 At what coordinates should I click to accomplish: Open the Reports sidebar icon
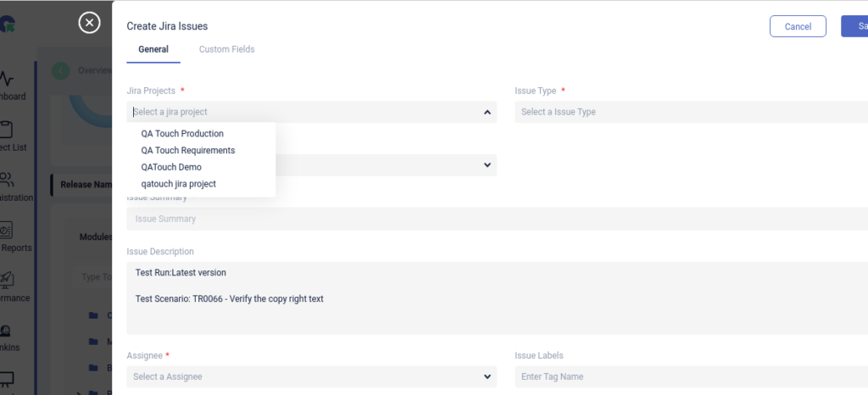click(x=7, y=231)
